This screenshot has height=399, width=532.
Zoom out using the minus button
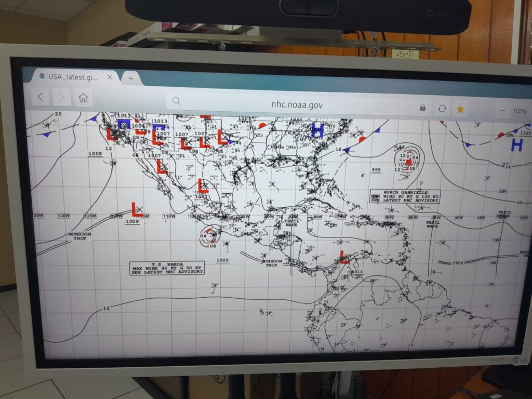pyautogui.click(x=502, y=111)
